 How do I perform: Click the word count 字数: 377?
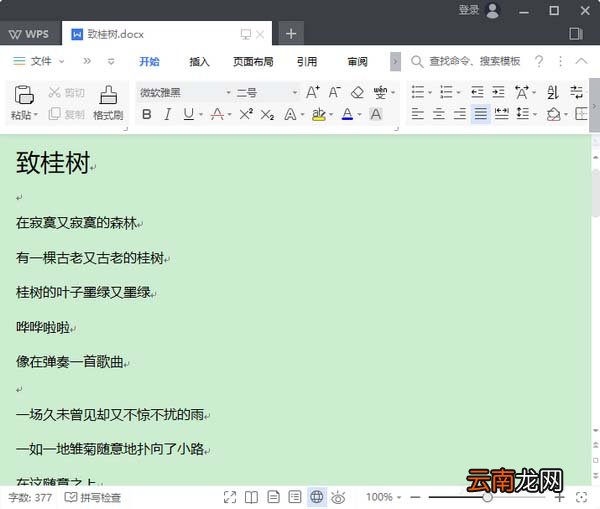(x=30, y=497)
